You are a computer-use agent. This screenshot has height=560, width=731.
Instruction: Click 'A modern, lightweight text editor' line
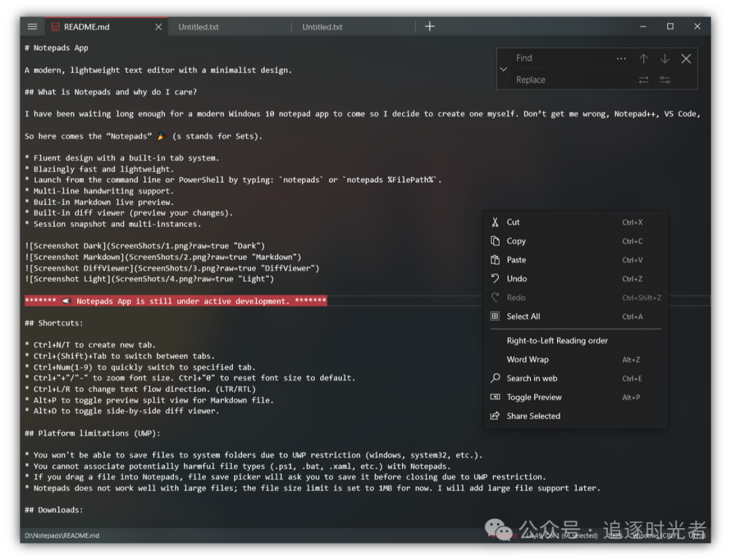(x=158, y=70)
